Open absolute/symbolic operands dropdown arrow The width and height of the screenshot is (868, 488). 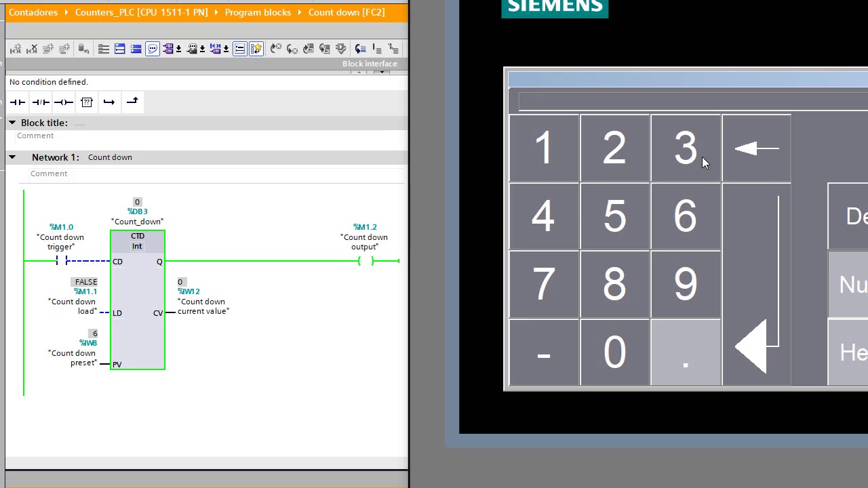[178, 49]
